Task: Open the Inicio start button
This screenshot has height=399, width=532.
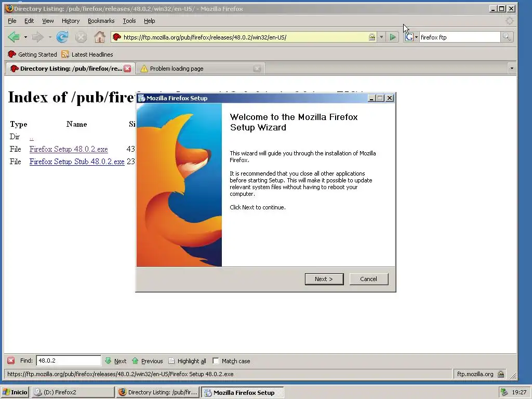Action: tap(15, 392)
